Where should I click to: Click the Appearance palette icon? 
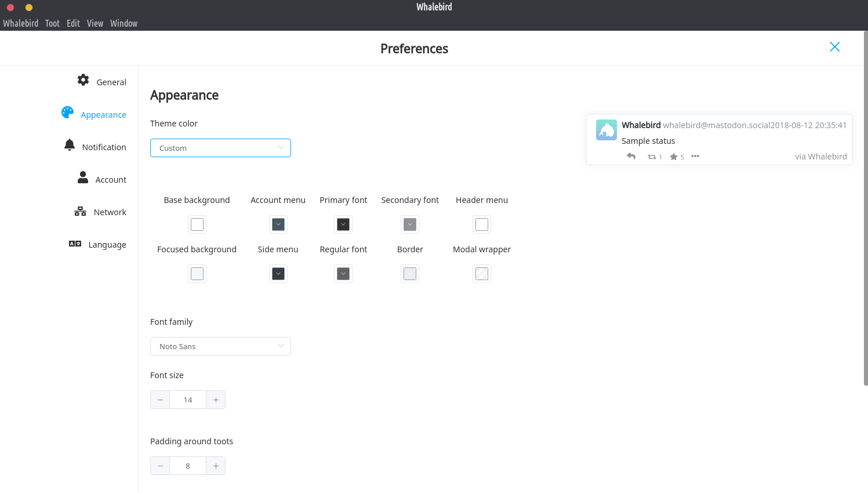[68, 113]
